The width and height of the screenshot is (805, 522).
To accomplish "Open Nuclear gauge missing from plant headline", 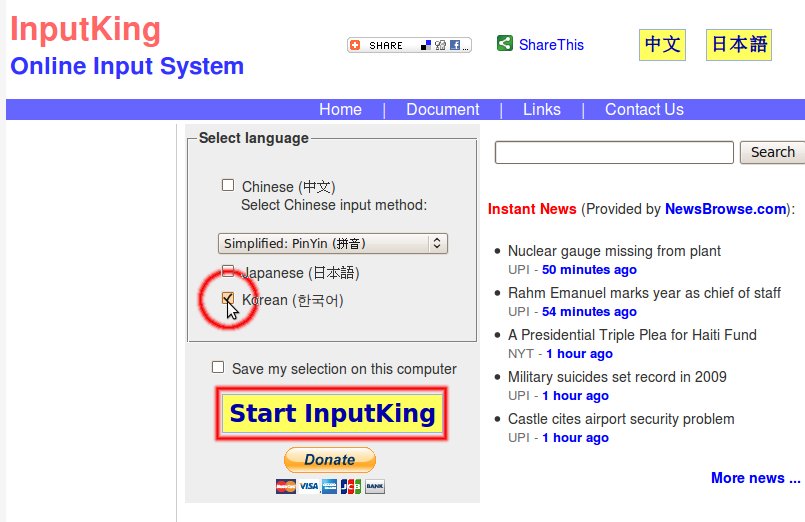I will pyautogui.click(x=614, y=251).
